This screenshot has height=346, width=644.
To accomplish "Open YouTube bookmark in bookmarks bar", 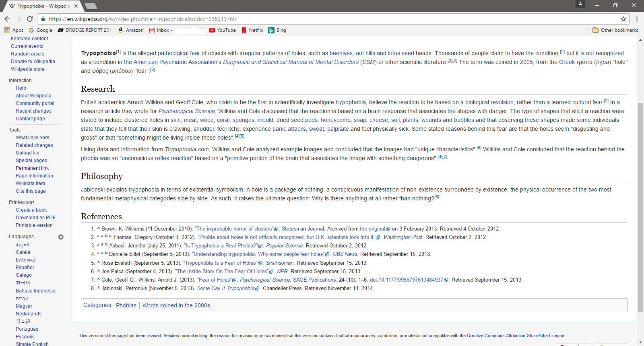I will [x=223, y=30].
